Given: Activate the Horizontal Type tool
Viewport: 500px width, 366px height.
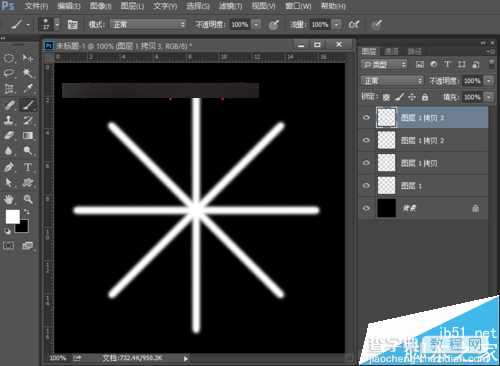Looking at the screenshot, I should coord(28,167).
